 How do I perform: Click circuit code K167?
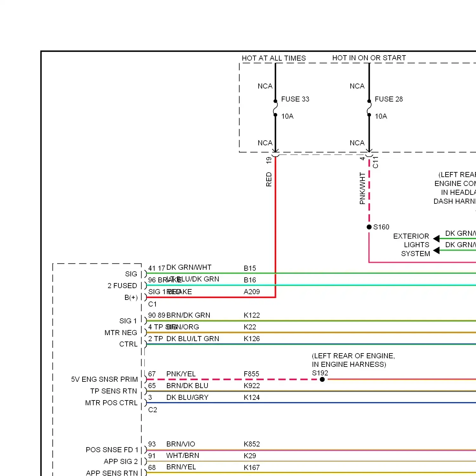(252, 467)
